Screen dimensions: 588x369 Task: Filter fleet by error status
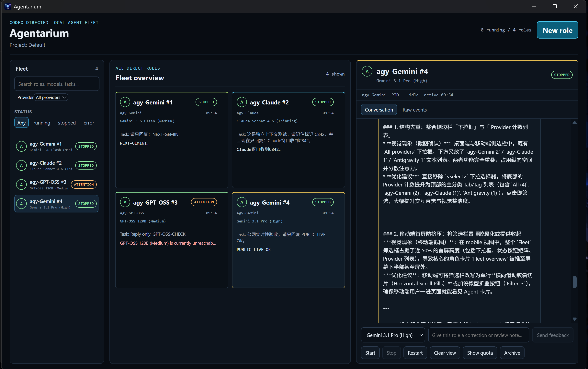pos(89,123)
